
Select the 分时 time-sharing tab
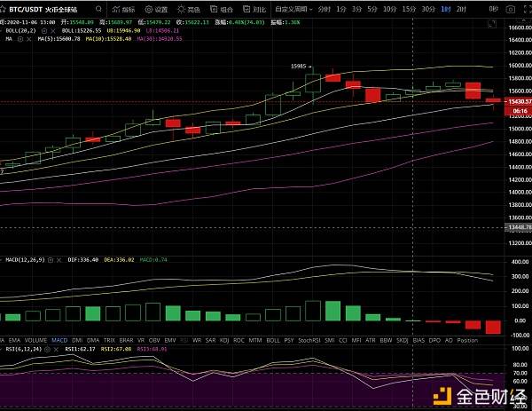(325, 9)
